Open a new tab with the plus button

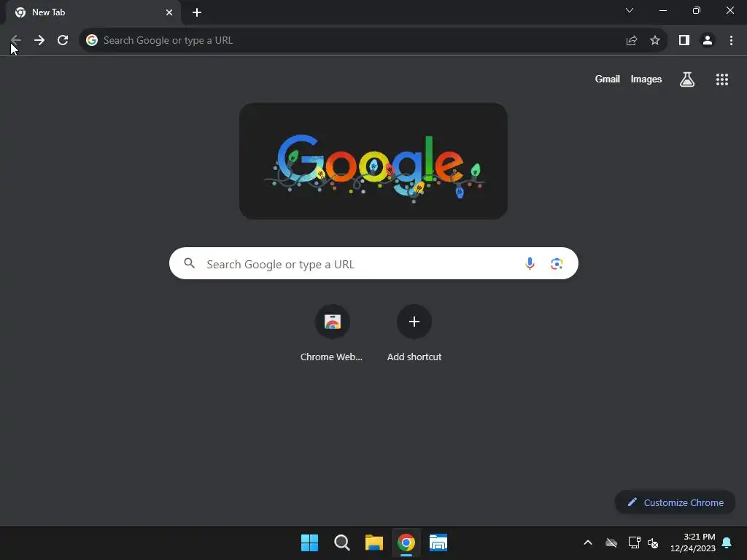(197, 12)
